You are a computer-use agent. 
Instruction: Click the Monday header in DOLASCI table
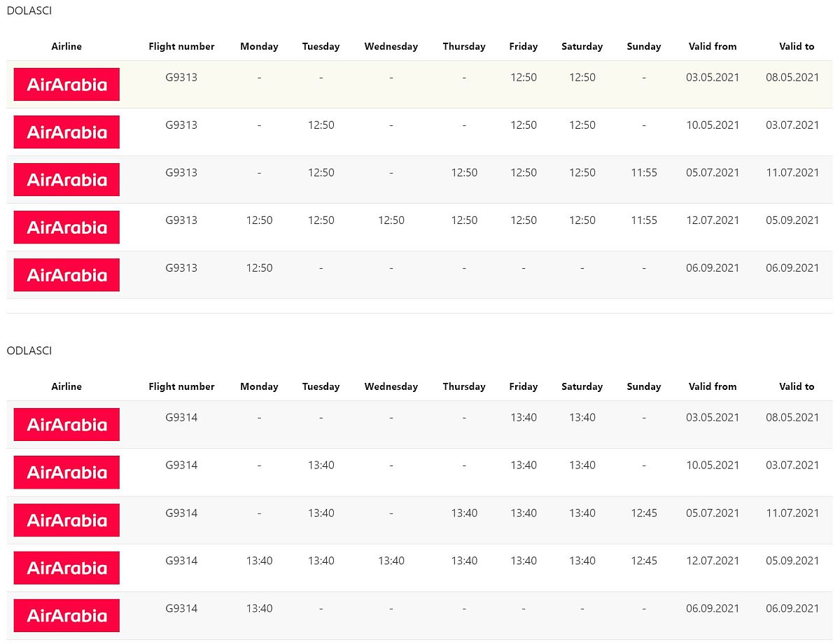pyautogui.click(x=259, y=46)
